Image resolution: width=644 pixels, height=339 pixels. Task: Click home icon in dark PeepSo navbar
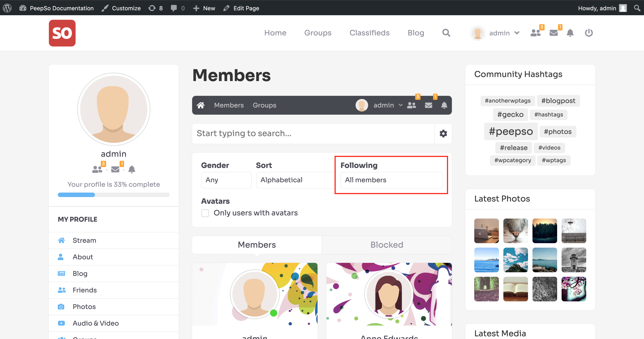click(200, 105)
